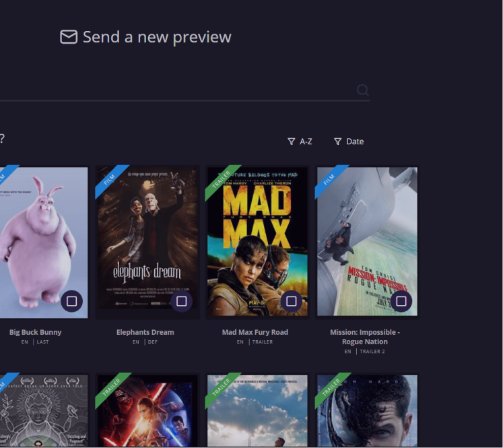The width and height of the screenshot is (503, 448).
Task: Tick the Big Buck Bunny selection checkbox
Action: point(72,301)
